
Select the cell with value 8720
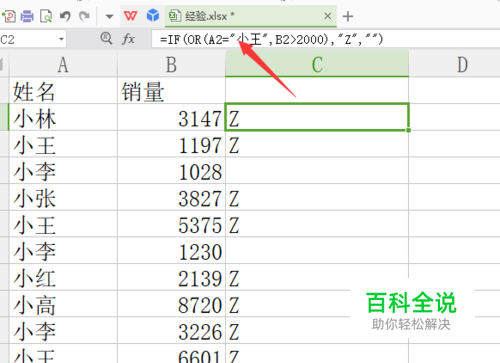click(171, 304)
